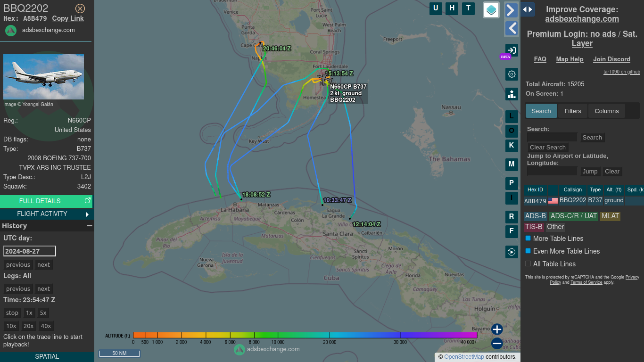Set playback speed to 1x
The height and width of the screenshot is (362, 644).
click(x=29, y=313)
